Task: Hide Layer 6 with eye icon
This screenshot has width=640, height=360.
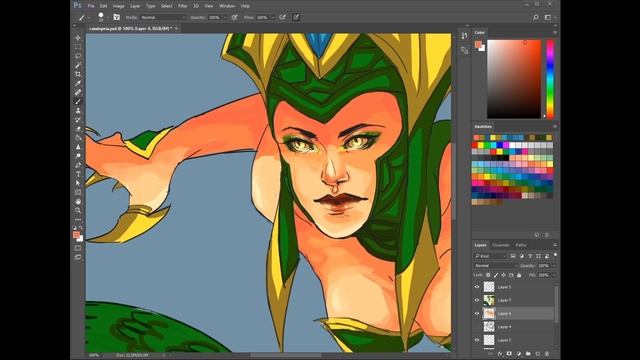Action: click(477, 313)
